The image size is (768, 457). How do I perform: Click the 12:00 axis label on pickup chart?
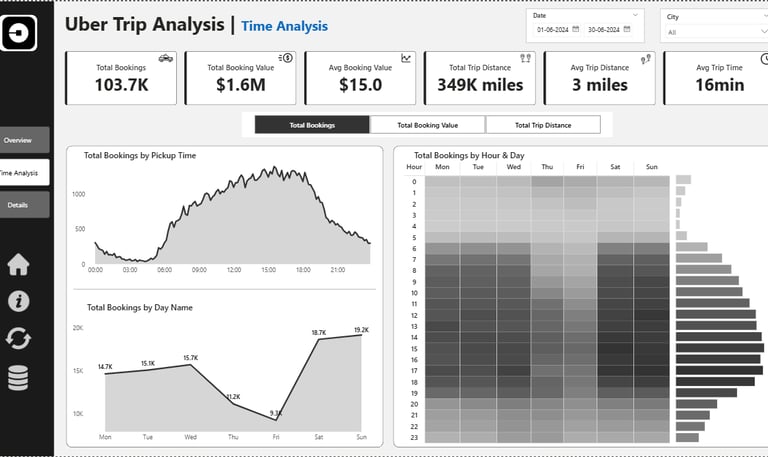234,270
